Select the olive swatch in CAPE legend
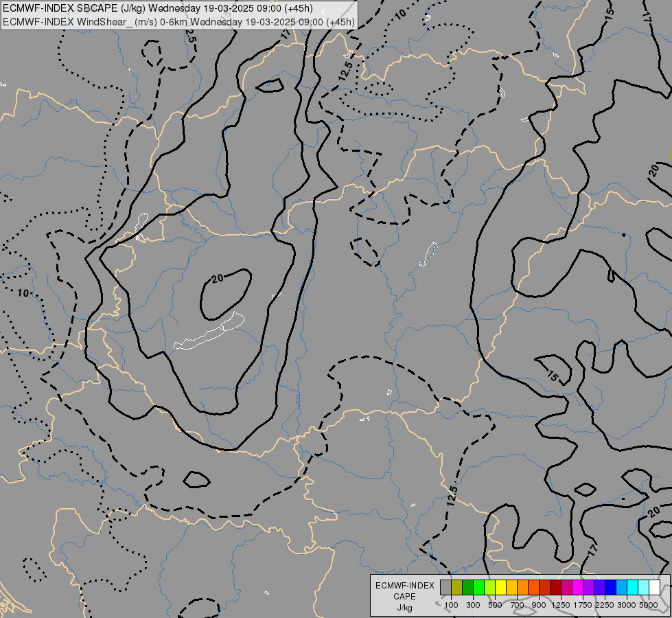The height and width of the screenshot is (618, 672). 457,588
